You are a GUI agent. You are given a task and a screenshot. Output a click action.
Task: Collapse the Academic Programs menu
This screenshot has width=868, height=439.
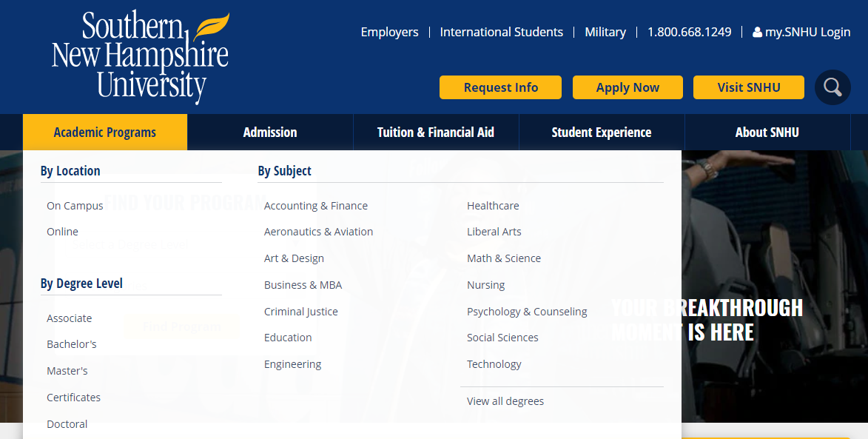(x=105, y=133)
